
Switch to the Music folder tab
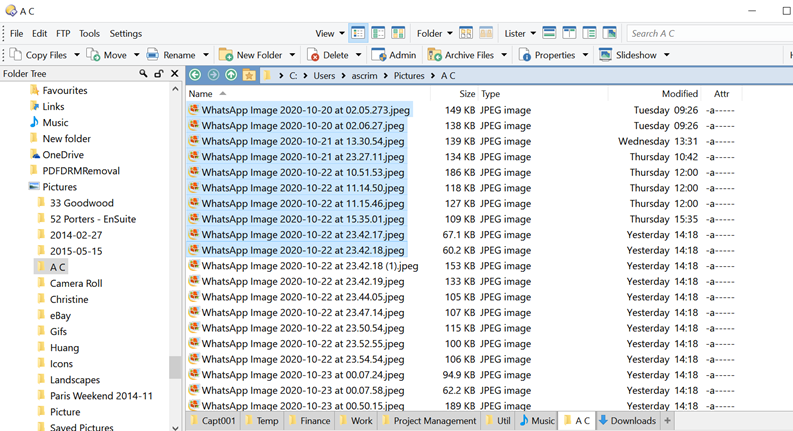pos(537,421)
